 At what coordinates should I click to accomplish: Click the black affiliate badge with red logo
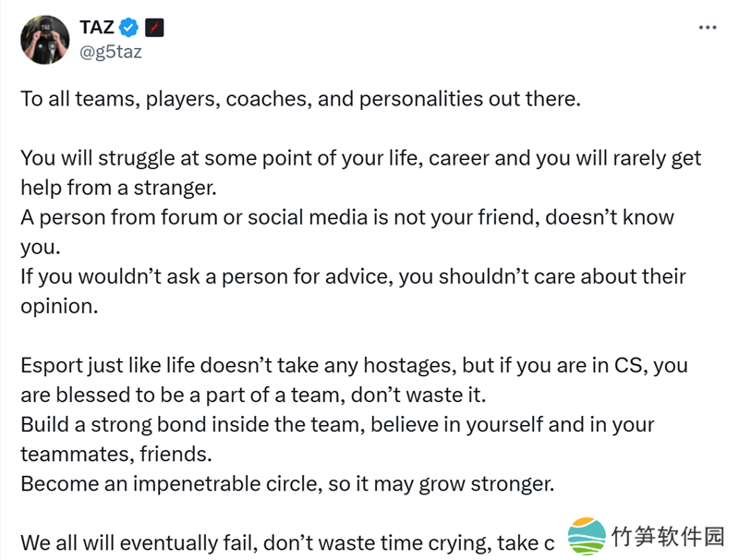[154, 28]
